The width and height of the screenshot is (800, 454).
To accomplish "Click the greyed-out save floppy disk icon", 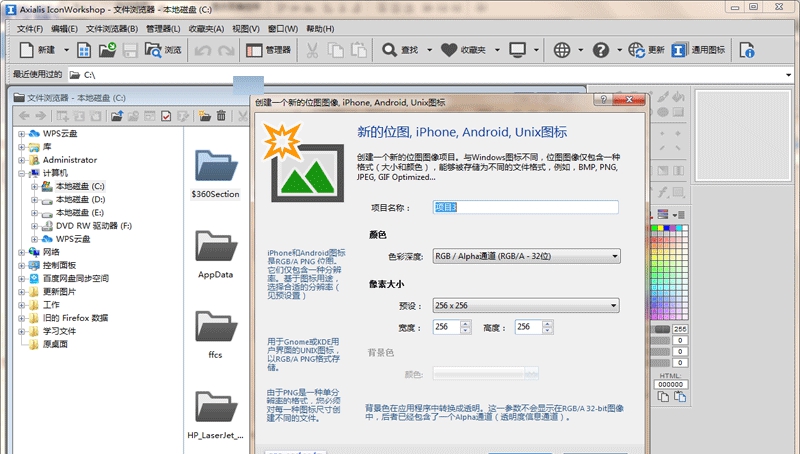I will [130, 50].
